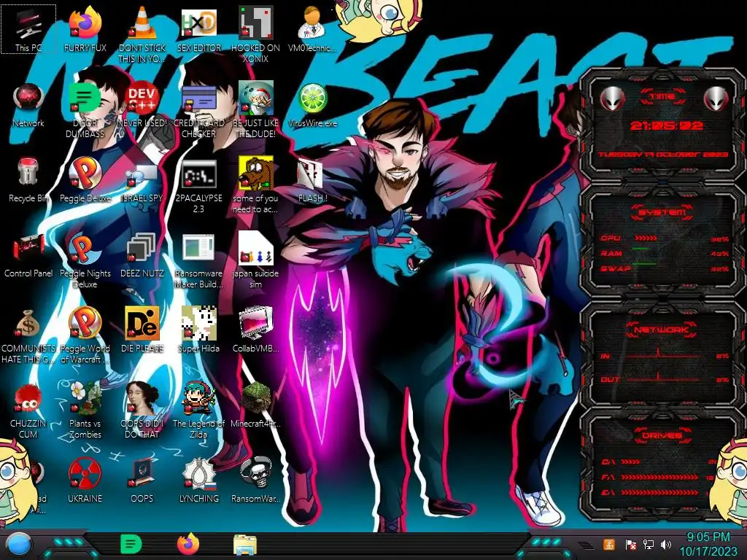Click the network status tray icon
The image size is (747, 560).
[x=649, y=544]
